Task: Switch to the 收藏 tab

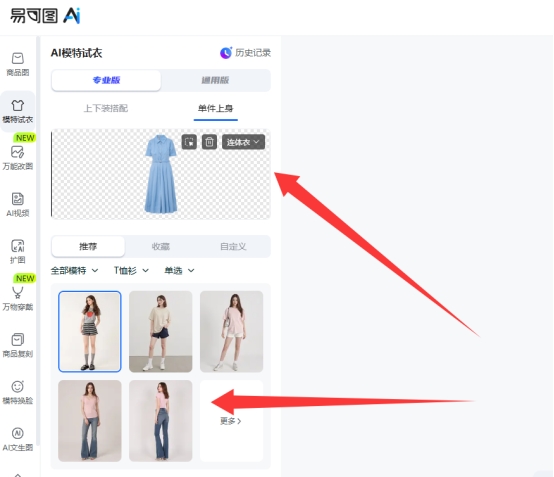Action: point(161,247)
